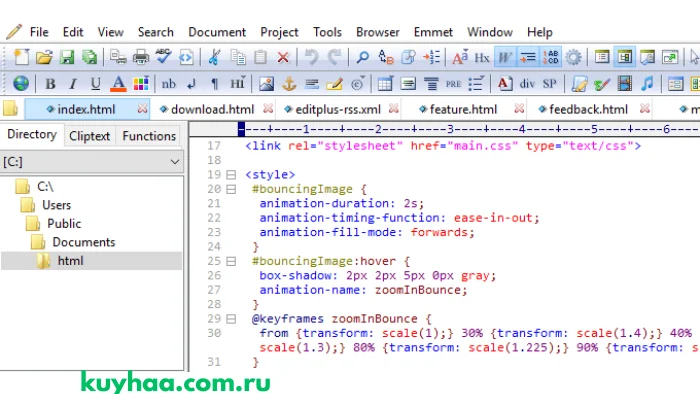700x394 pixels.
Task: Open the Edit menu
Action: coord(73,32)
